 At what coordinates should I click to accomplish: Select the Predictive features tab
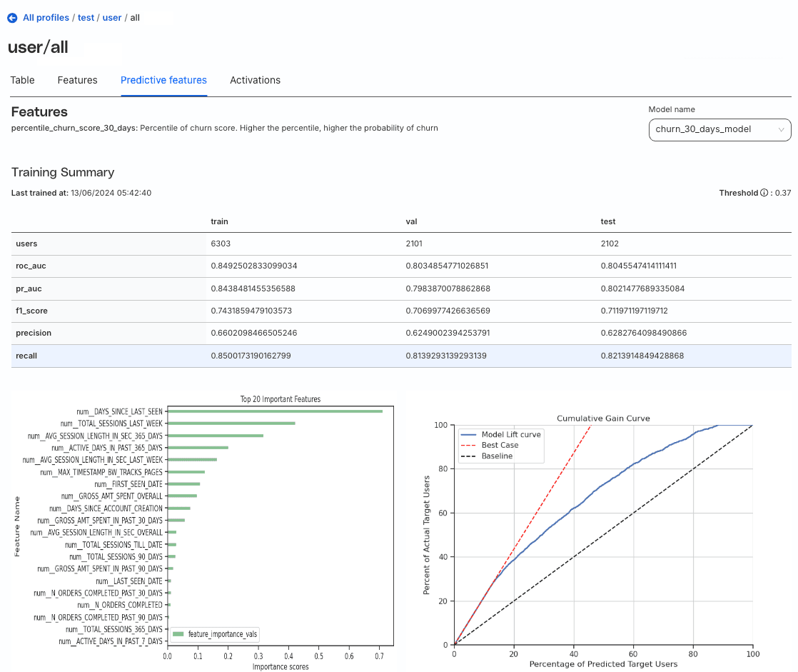(x=163, y=80)
